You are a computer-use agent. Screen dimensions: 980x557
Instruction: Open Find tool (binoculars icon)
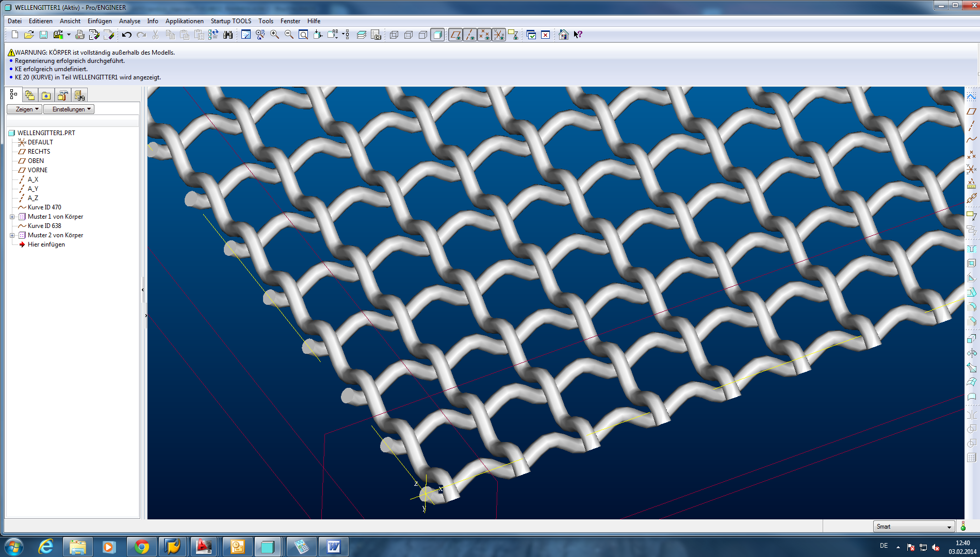[227, 35]
